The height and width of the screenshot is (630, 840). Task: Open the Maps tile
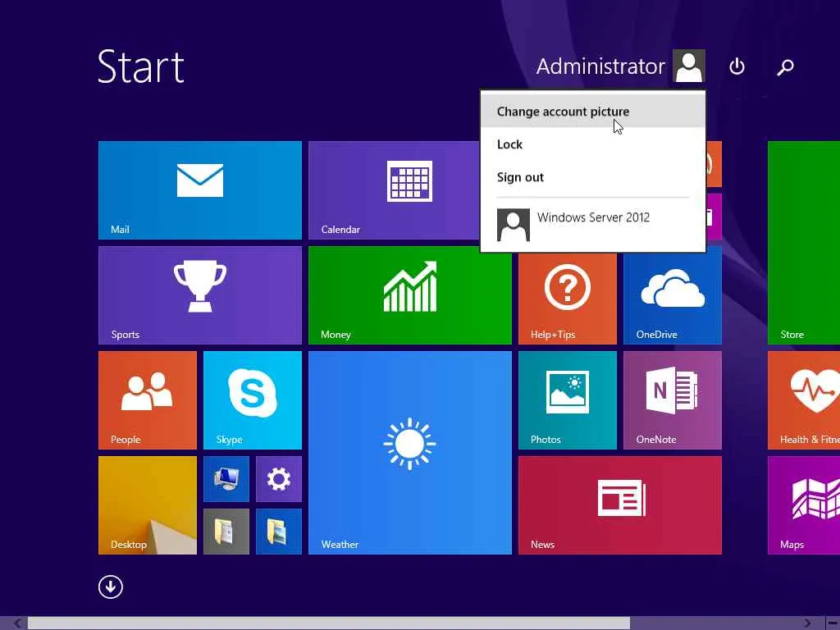[x=804, y=505]
